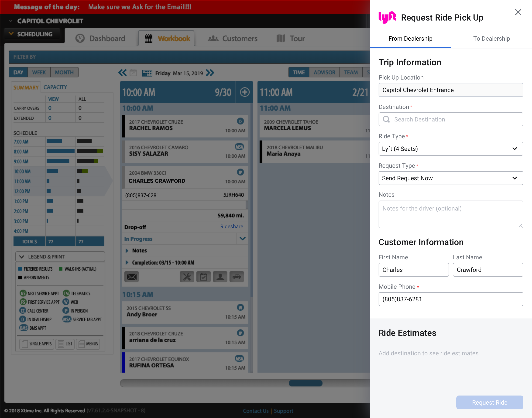Click the Next Service Appt legend icon
This screenshot has height=418, width=532.
[23, 293]
